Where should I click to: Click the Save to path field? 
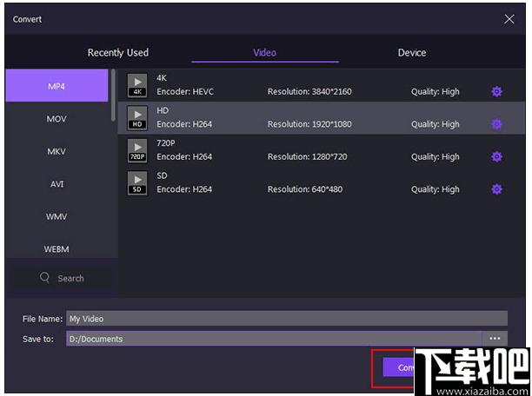274,339
